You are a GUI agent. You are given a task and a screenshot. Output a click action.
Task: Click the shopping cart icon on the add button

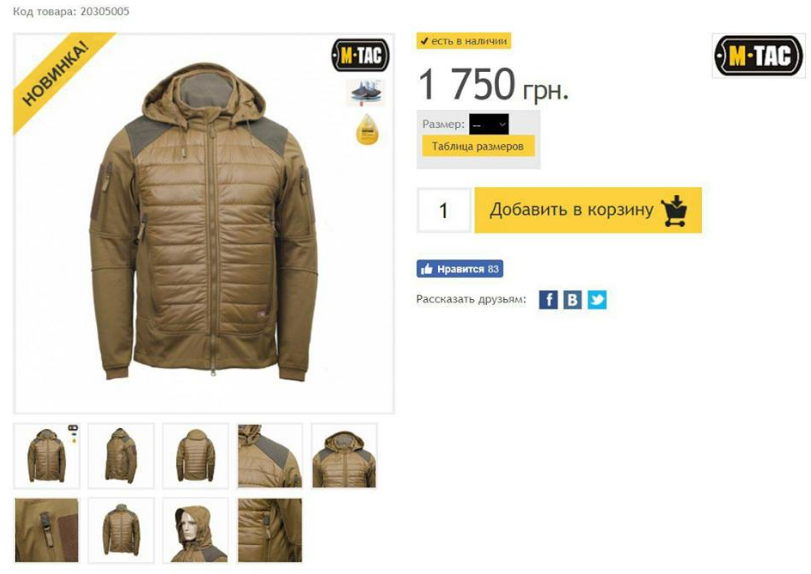coord(674,210)
